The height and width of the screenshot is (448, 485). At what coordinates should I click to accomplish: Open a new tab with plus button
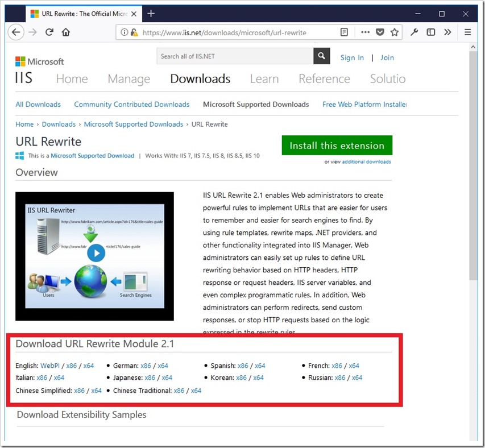pyautogui.click(x=151, y=14)
